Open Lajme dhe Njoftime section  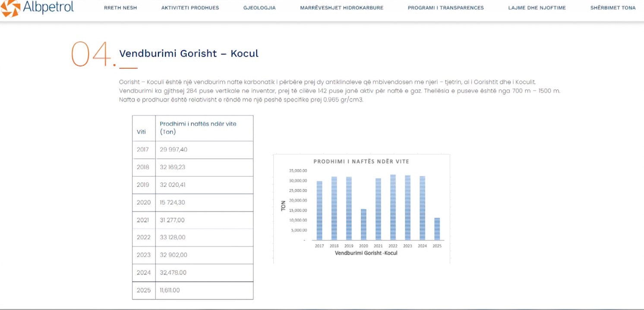[537, 8]
